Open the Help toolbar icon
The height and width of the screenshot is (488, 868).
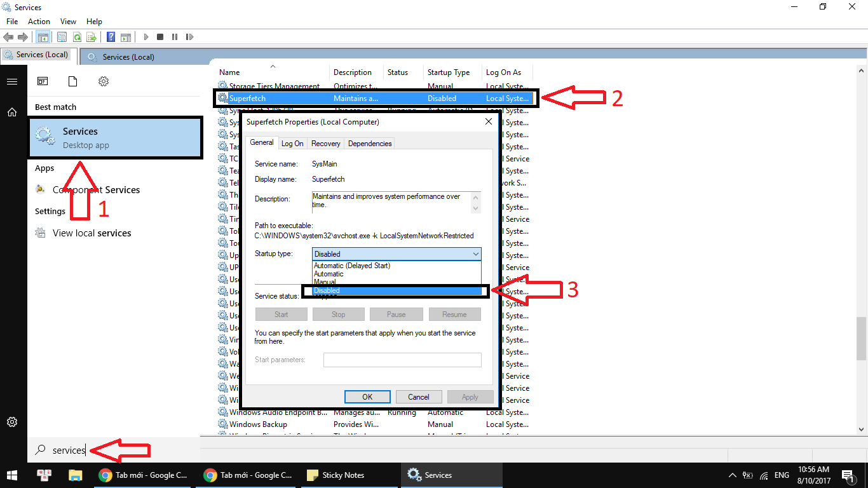click(111, 37)
